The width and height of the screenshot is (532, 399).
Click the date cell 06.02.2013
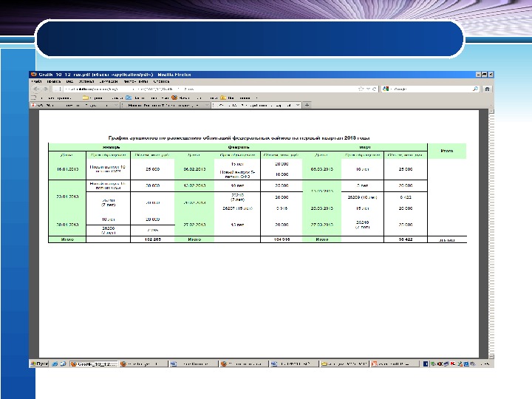point(194,169)
